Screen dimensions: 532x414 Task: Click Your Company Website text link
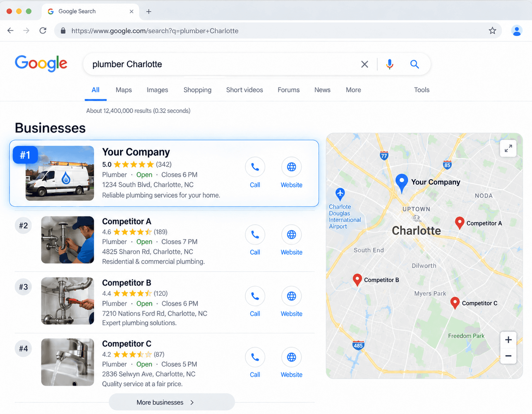pyautogui.click(x=292, y=185)
